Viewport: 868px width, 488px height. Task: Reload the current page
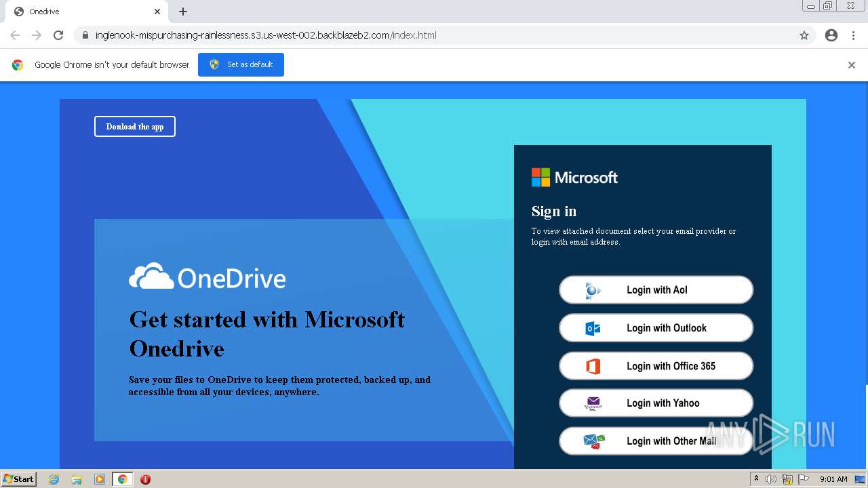[58, 35]
